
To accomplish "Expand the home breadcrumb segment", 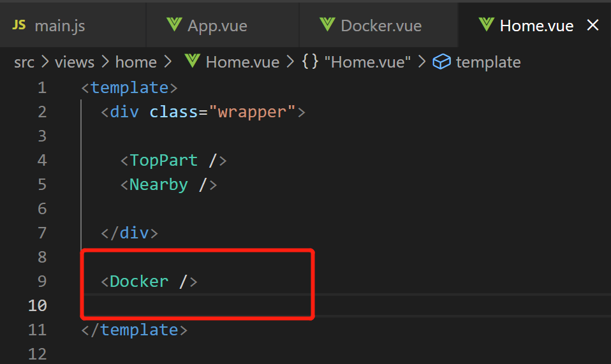I will tap(136, 62).
